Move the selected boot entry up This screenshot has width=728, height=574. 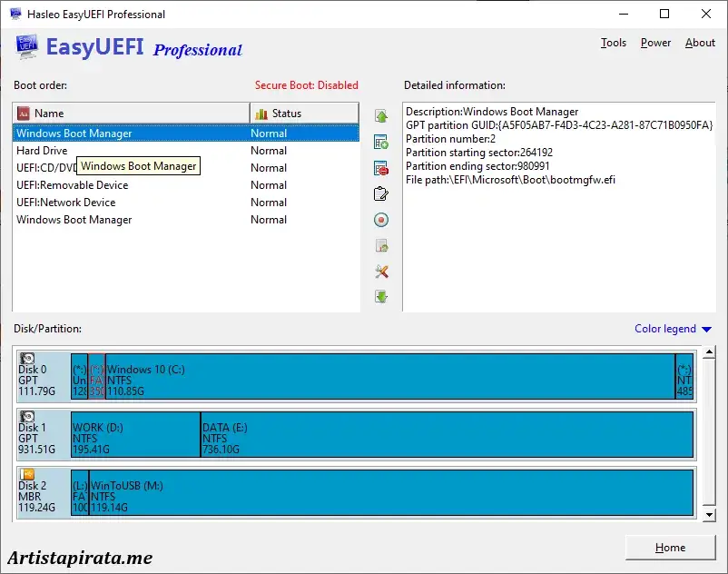click(381, 115)
